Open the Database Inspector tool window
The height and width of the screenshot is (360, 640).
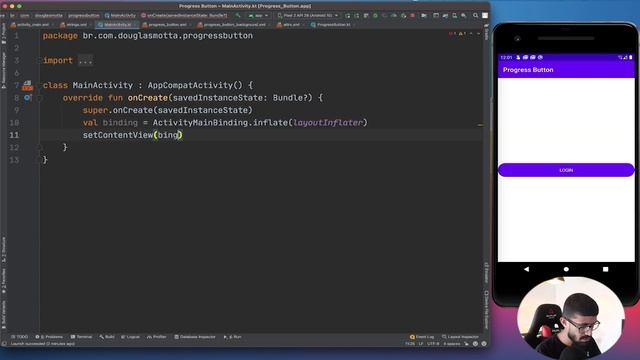click(x=194, y=337)
